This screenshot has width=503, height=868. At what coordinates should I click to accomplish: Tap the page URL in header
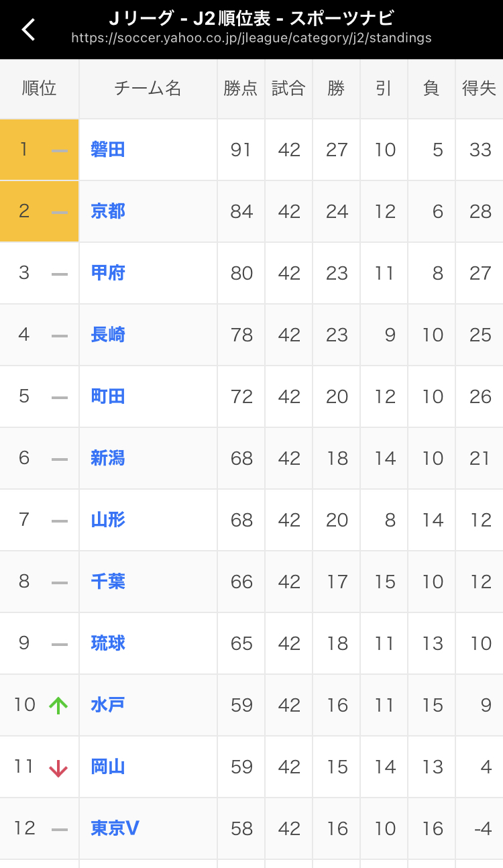[x=251, y=38]
